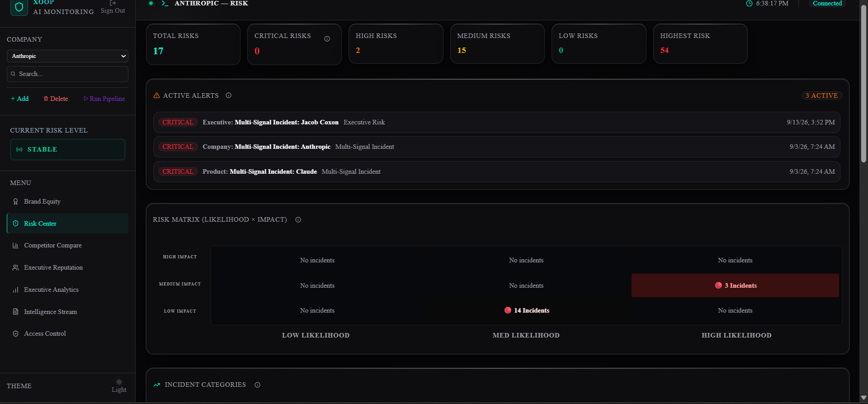Open the Anthropic company dropdown
868x404 pixels.
coord(67,56)
